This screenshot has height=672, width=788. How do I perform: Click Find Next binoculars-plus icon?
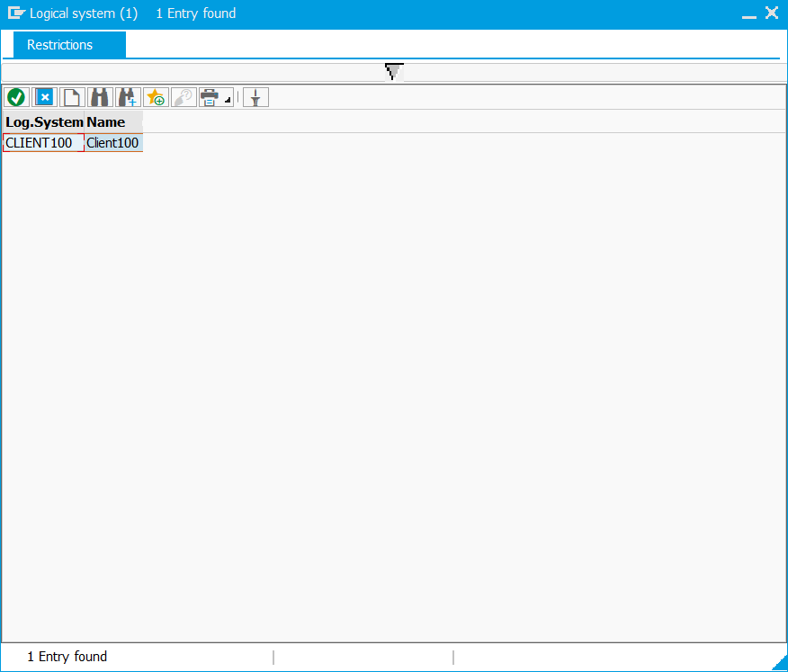tap(128, 97)
